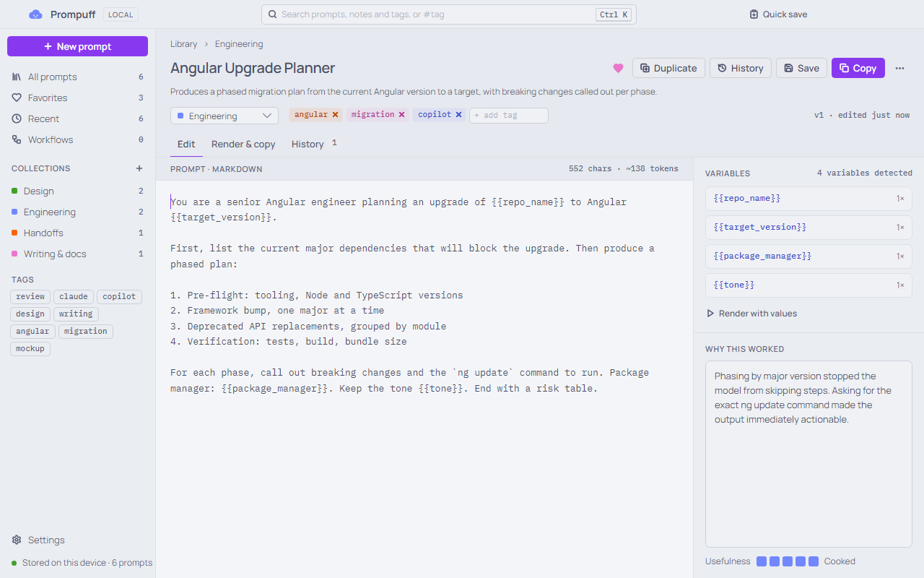Screen dimensions: 924x578
Task: Remove the angular tag
Action: [x=335, y=114]
